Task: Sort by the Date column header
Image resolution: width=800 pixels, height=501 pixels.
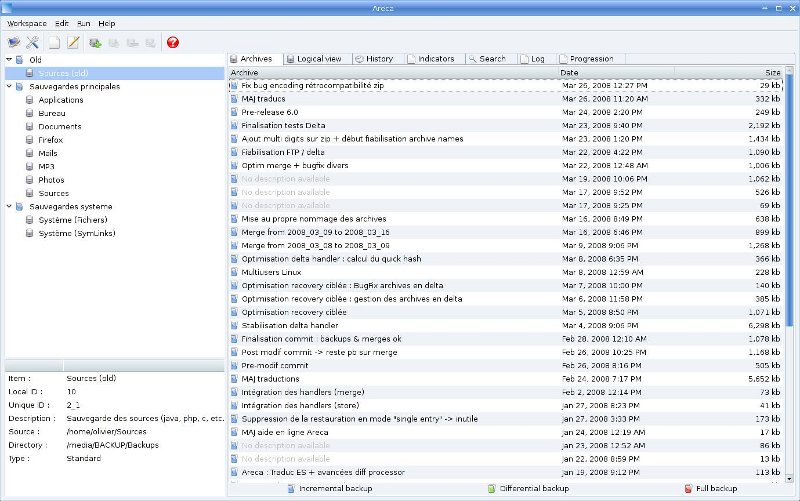Action: pyautogui.click(x=616, y=72)
